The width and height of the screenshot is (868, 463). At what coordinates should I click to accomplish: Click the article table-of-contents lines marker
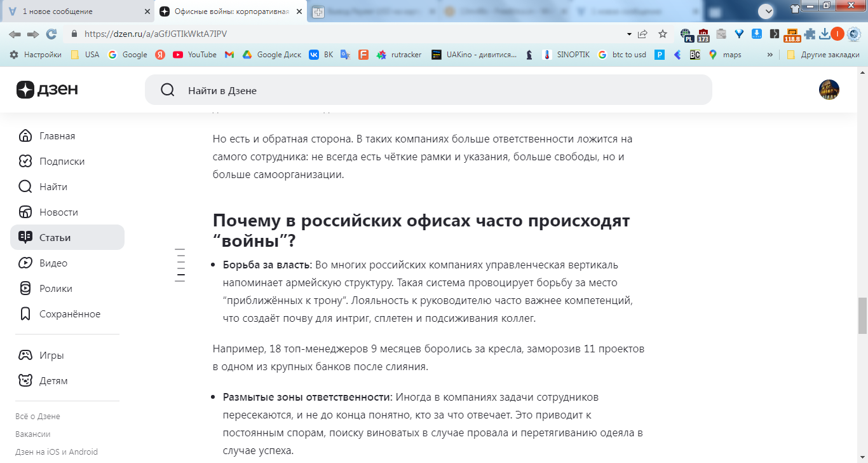[x=180, y=265]
